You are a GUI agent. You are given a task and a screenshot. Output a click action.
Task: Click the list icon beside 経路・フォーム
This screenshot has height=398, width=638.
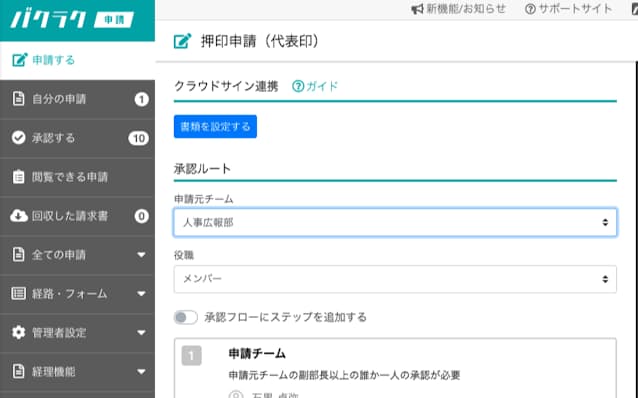pyautogui.click(x=18, y=293)
